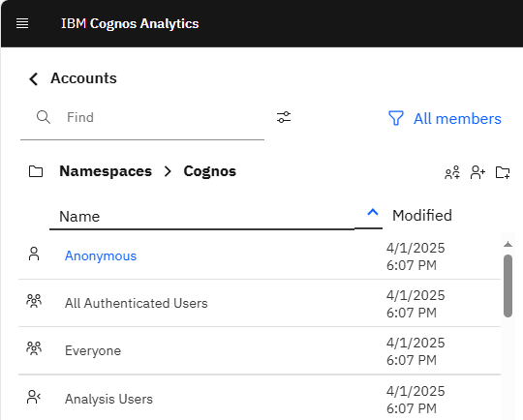Click the Namespaces folder icon
Screen dimensions: 523x420
point(36,171)
